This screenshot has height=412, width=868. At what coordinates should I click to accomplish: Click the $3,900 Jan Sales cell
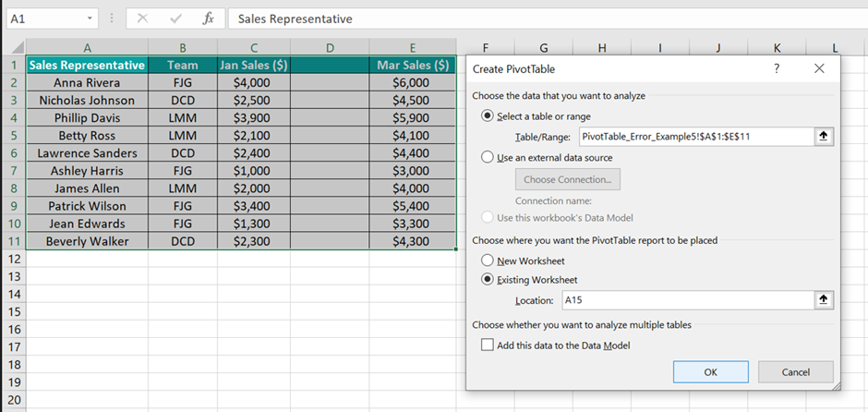(254, 118)
